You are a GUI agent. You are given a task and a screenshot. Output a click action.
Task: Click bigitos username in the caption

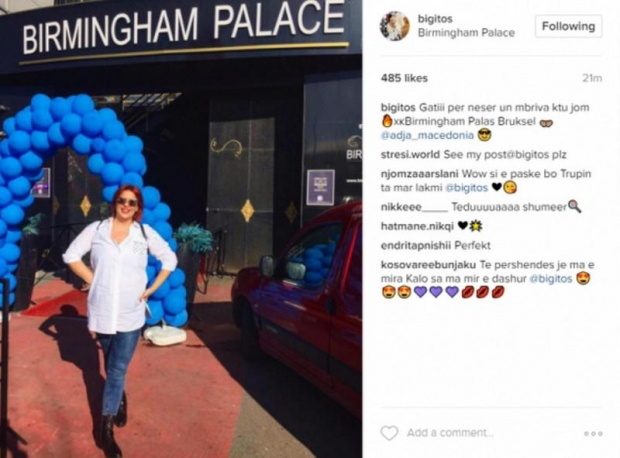(x=398, y=107)
